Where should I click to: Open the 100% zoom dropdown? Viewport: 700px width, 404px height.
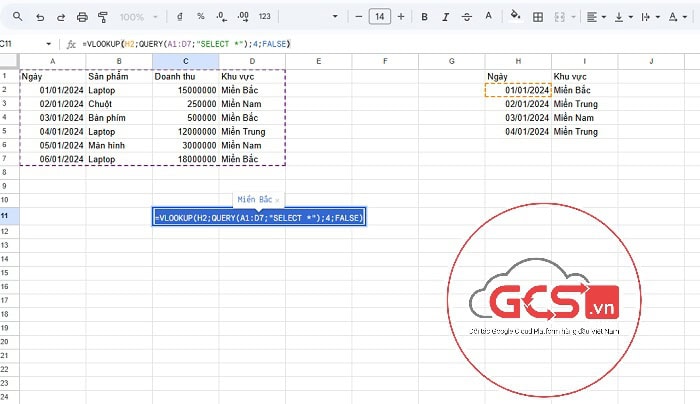(x=137, y=17)
